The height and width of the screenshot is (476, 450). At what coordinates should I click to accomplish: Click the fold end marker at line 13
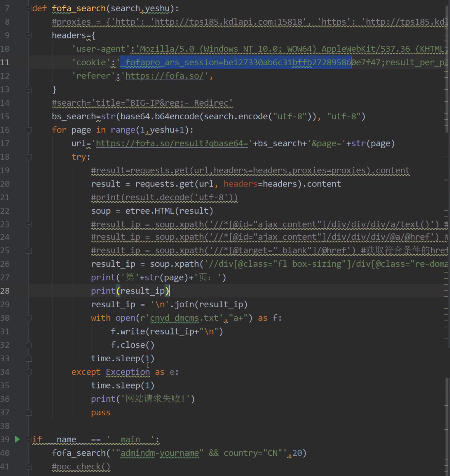tap(29, 89)
